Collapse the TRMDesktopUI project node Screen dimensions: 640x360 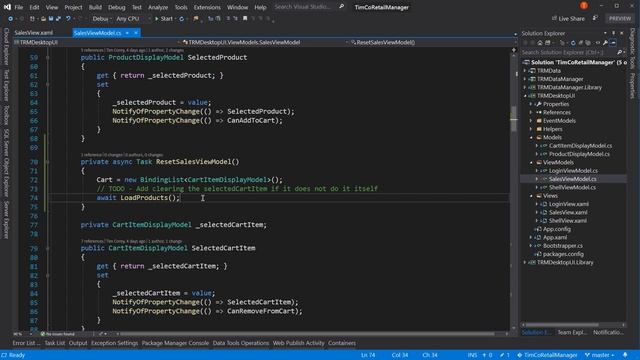[x=525, y=96]
